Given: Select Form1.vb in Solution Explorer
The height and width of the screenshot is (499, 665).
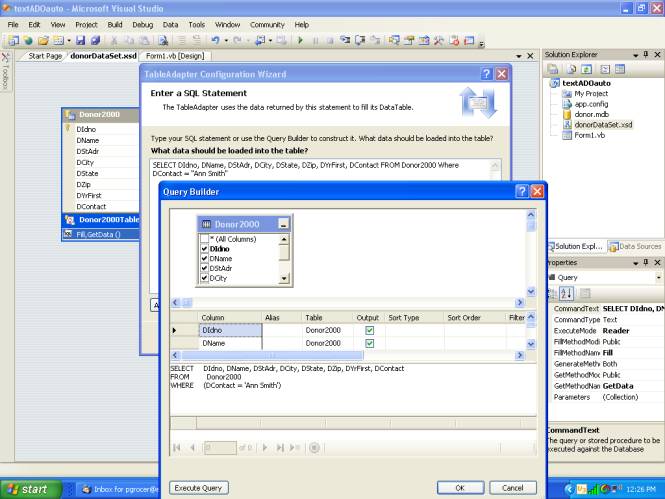Looking at the screenshot, I should click(590, 135).
